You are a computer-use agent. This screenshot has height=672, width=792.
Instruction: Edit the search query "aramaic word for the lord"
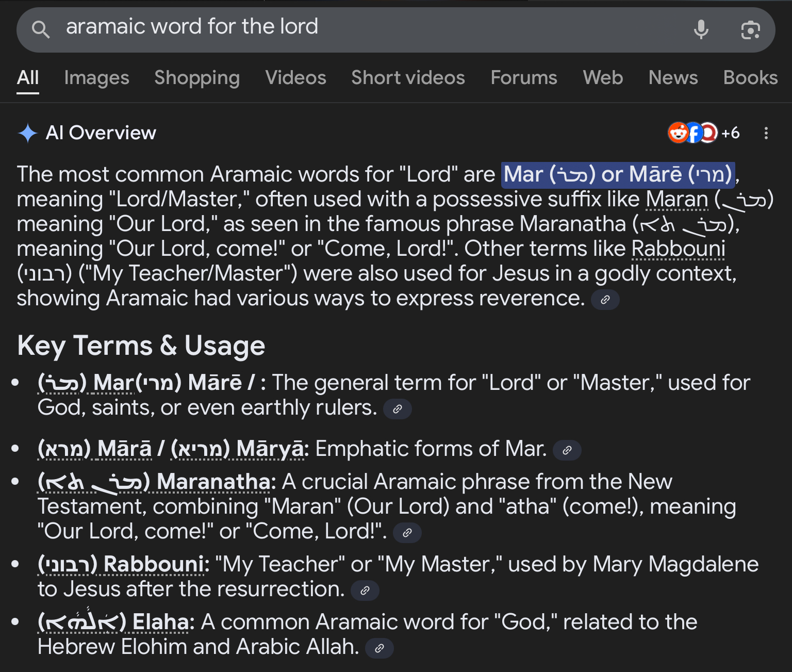[192, 26]
